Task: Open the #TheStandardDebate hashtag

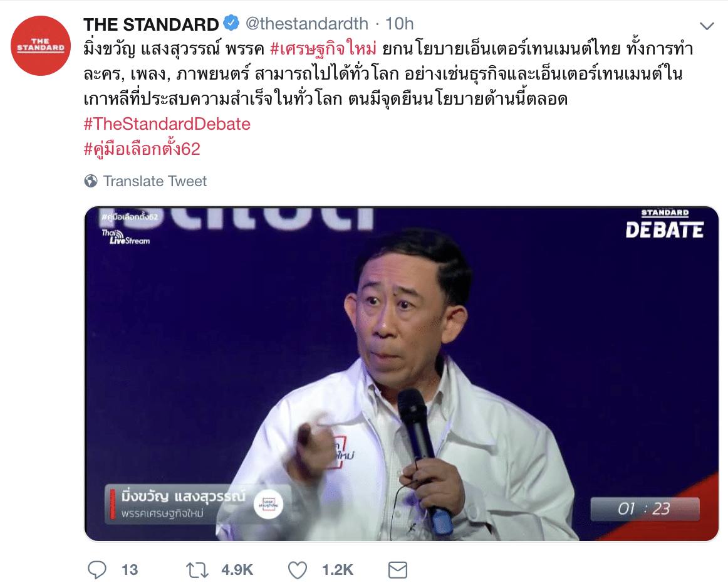Action: pos(167,124)
